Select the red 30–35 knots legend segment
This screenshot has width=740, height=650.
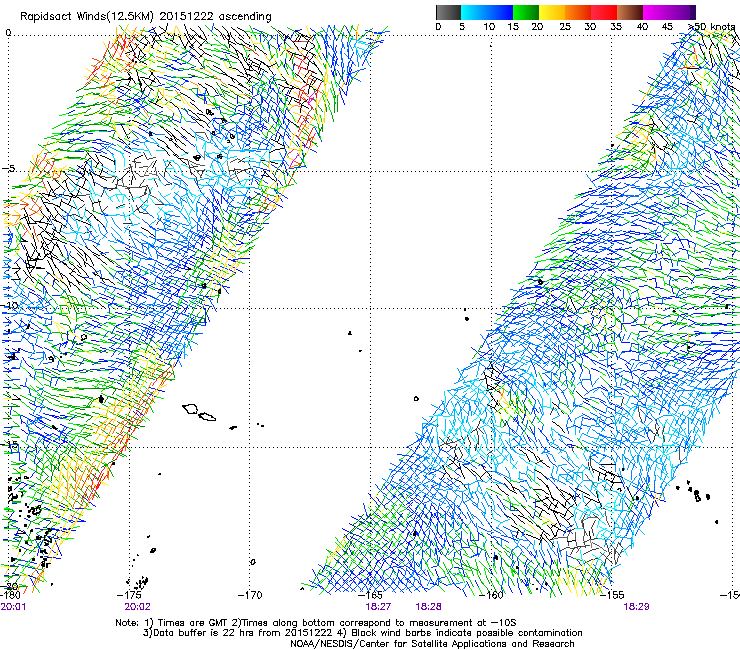[604, 12]
